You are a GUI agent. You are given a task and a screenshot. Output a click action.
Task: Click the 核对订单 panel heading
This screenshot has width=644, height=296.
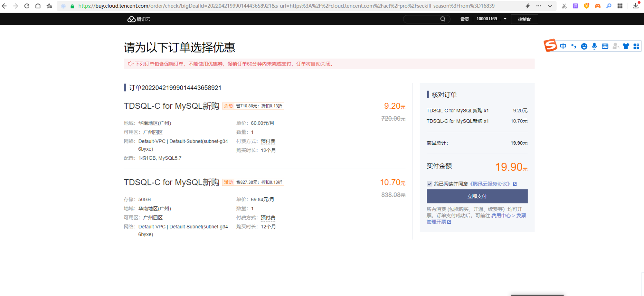pyautogui.click(x=444, y=94)
